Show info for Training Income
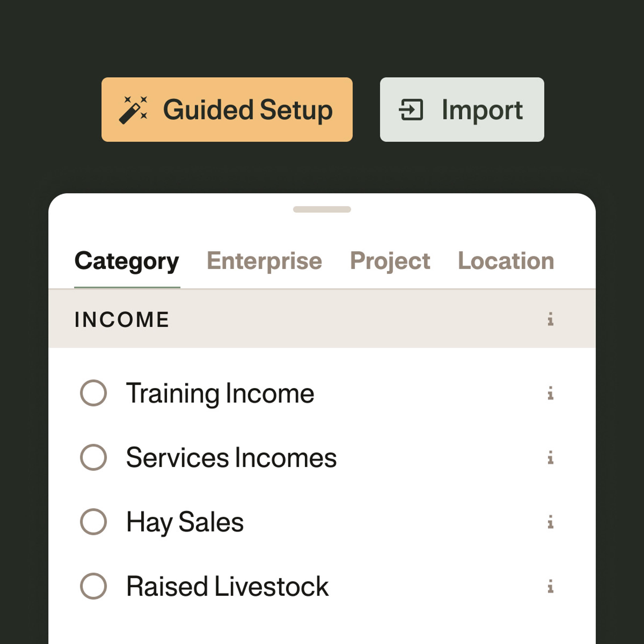 [550, 393]
